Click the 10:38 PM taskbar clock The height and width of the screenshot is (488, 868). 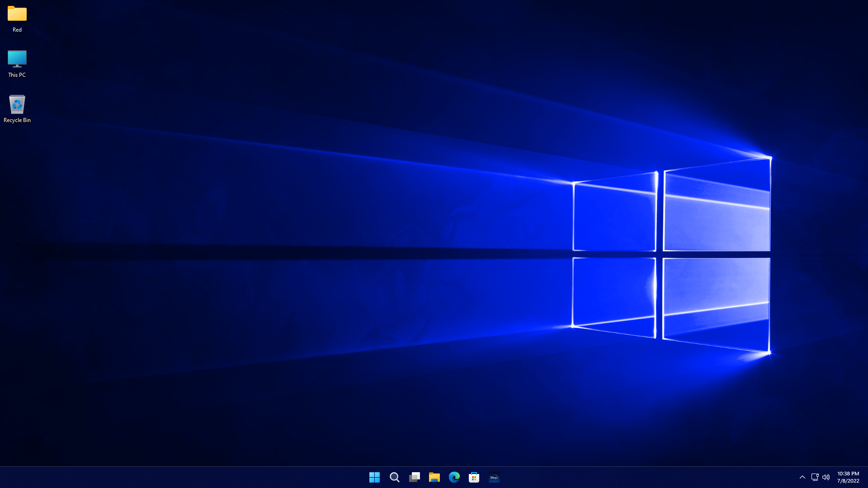pos(848,474)
